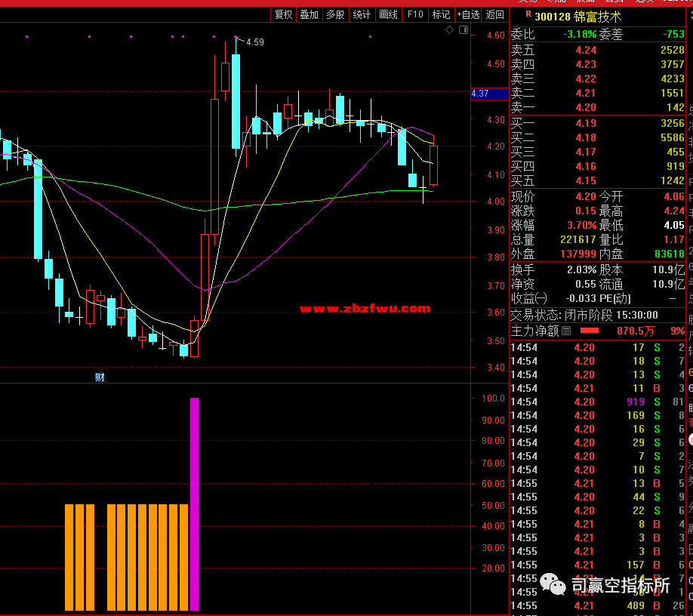The height and width of the screenshot is (616, 693).
Task: Click the 买二 price 4.18 row
Action: [x=598, y=137]
